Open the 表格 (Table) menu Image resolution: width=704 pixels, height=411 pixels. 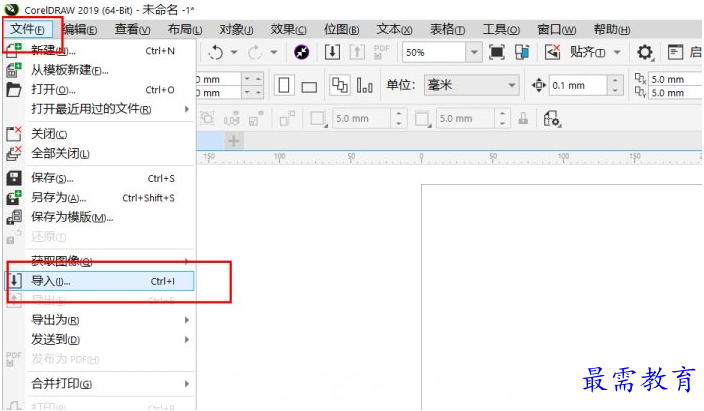pyautogui.click(x=447, y=30)
